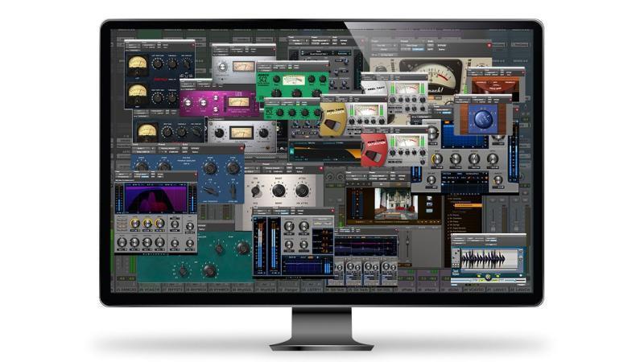
Task: Click the red target icon in the large VU plugin header
Action: click(489, 46)
